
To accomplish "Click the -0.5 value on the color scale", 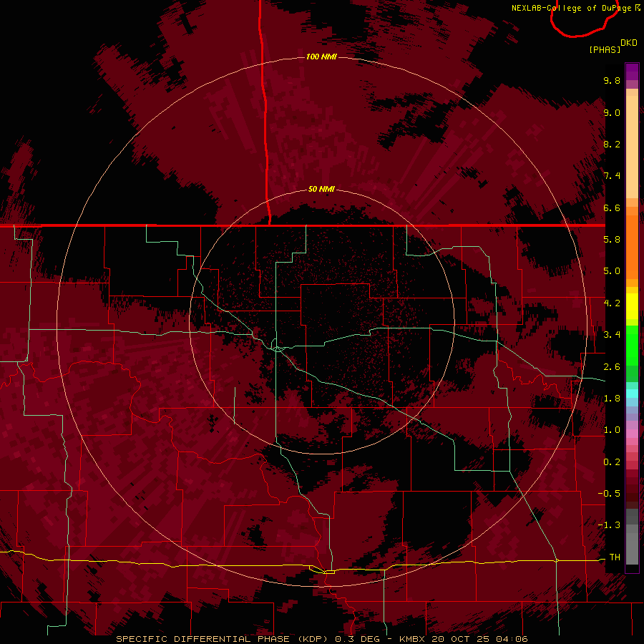I will (x=609, y=494).
